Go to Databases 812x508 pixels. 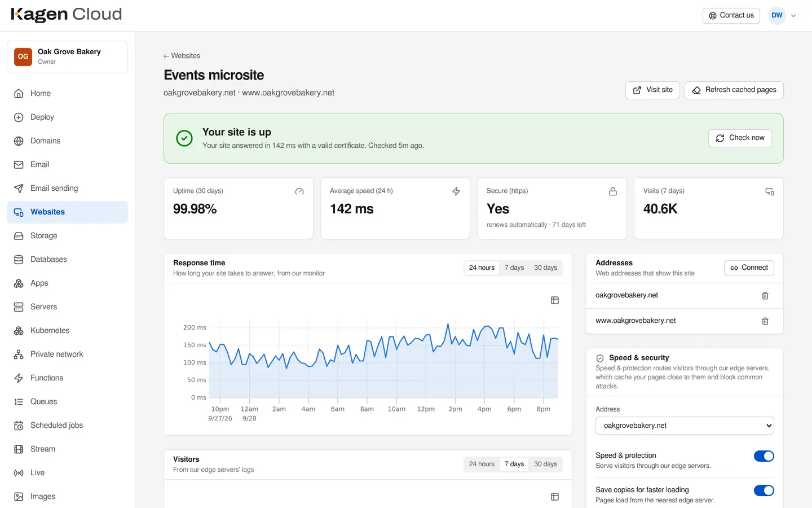coord(67,260)
